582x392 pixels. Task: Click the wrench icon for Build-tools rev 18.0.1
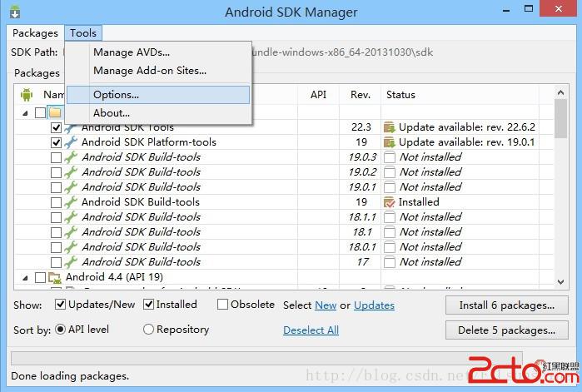[x=71, y=247]
